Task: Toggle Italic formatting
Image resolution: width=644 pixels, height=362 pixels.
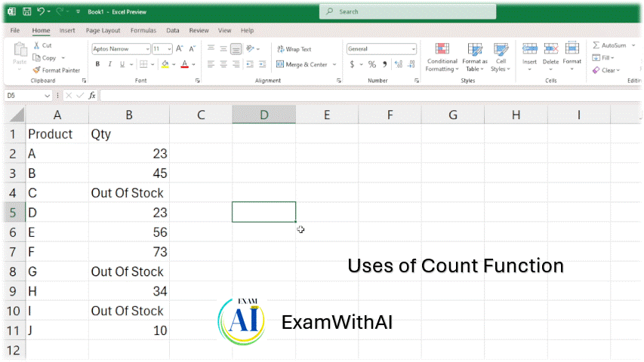Action: click(x=109, y=64)
